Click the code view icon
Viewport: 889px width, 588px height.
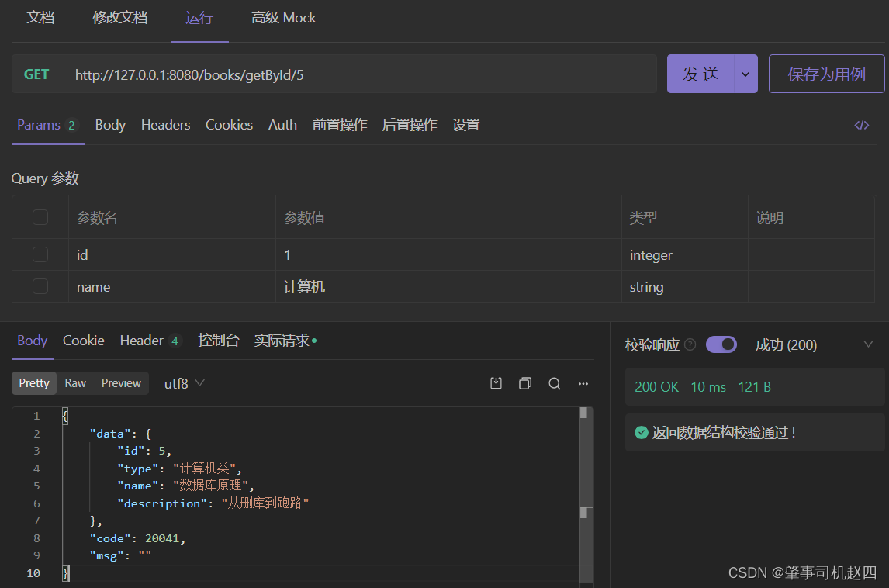(x=861, y=125)
